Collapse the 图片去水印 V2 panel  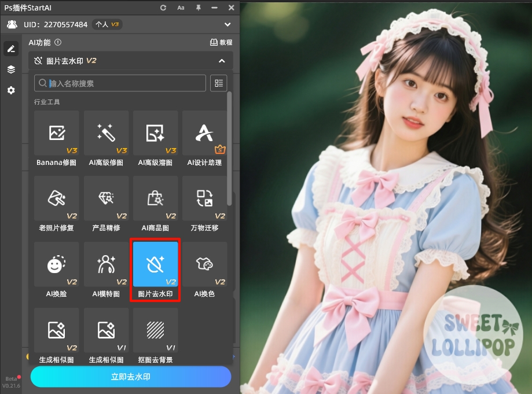point(222,61)
